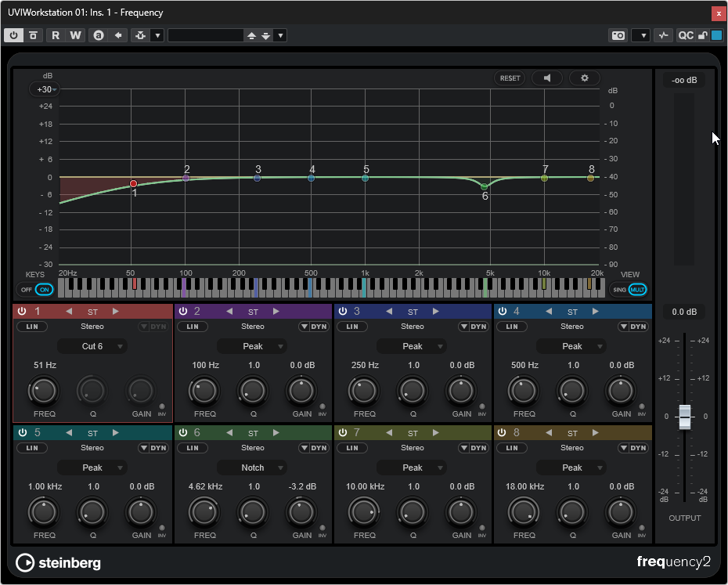Open band 6 Notch filter type dropdown

tap(252, 468)
